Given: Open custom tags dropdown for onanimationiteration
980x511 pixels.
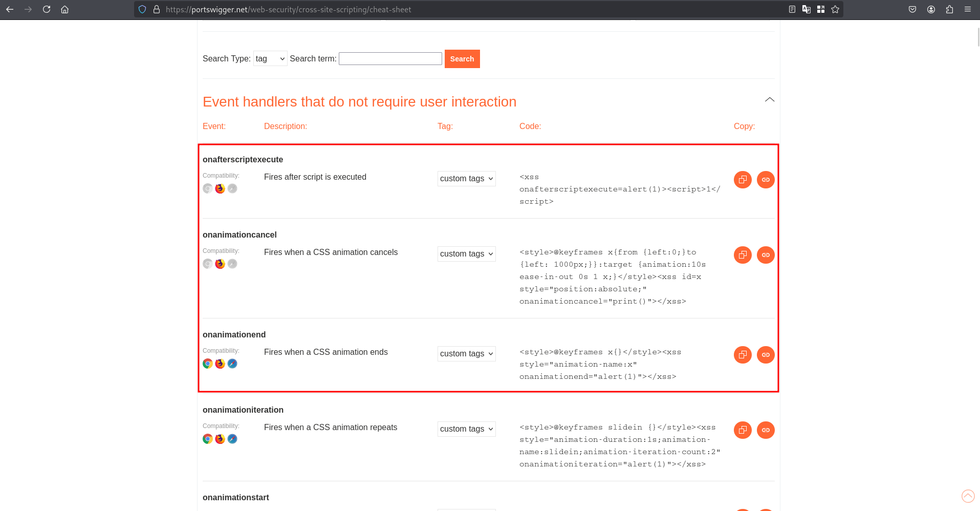Looking at the screenshot, I should [467, 429].
